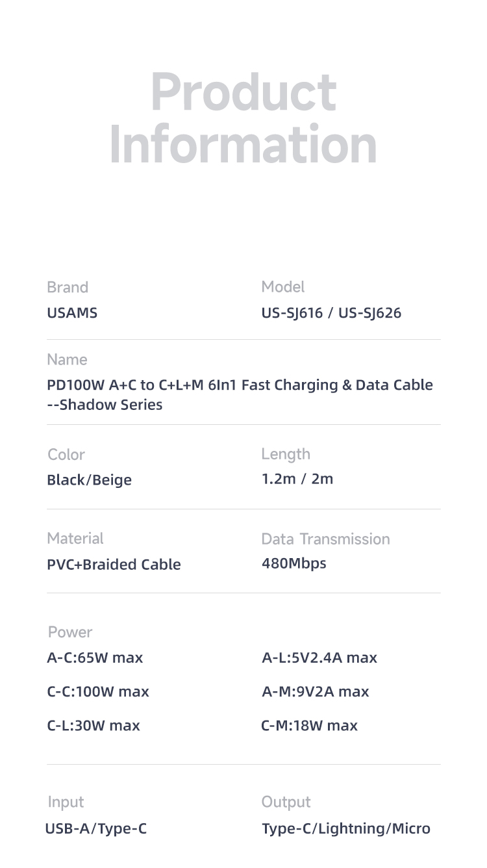Click the A-M:9V2A max spec
This screenshot has height=868, width=487.
(x=315, y=691)
